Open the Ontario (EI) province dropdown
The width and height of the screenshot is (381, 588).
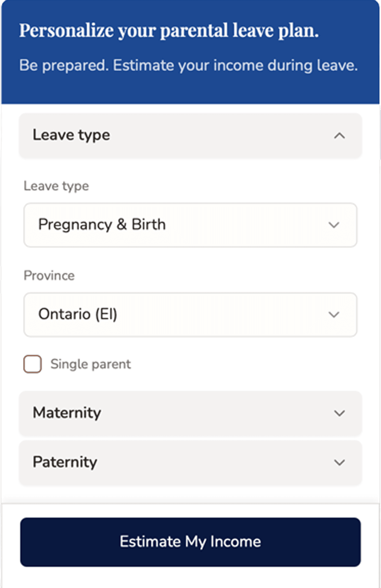coord(190,315)
